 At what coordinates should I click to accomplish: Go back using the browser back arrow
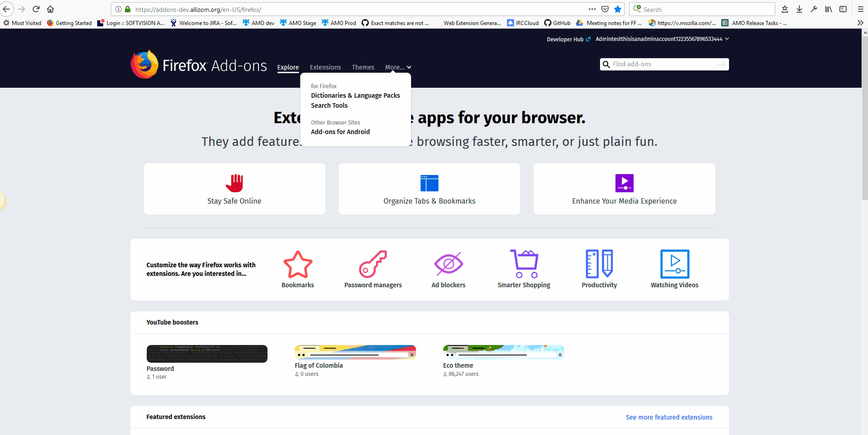(x=7, y=9)
